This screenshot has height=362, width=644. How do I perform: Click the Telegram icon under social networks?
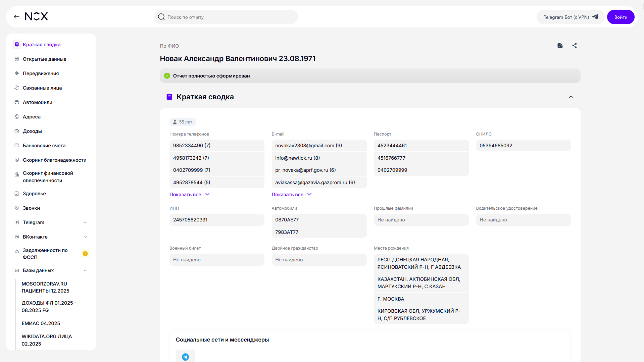point(185,356)
